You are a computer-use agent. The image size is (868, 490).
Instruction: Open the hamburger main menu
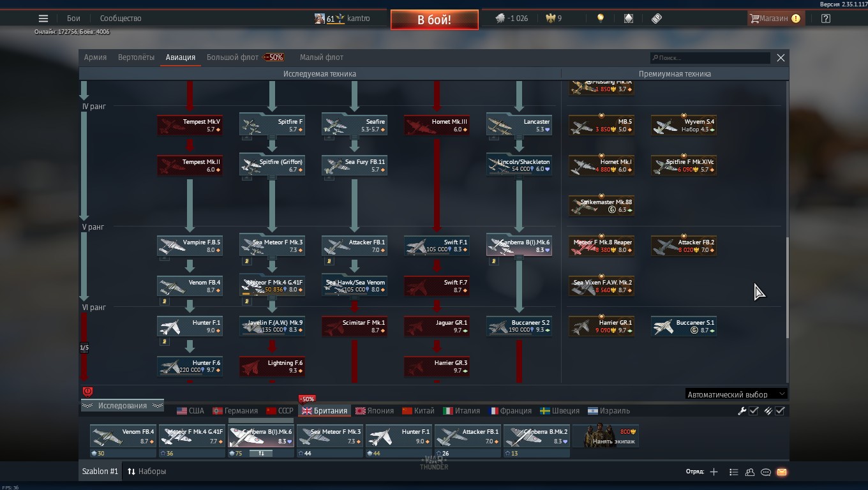coord(43,19)
